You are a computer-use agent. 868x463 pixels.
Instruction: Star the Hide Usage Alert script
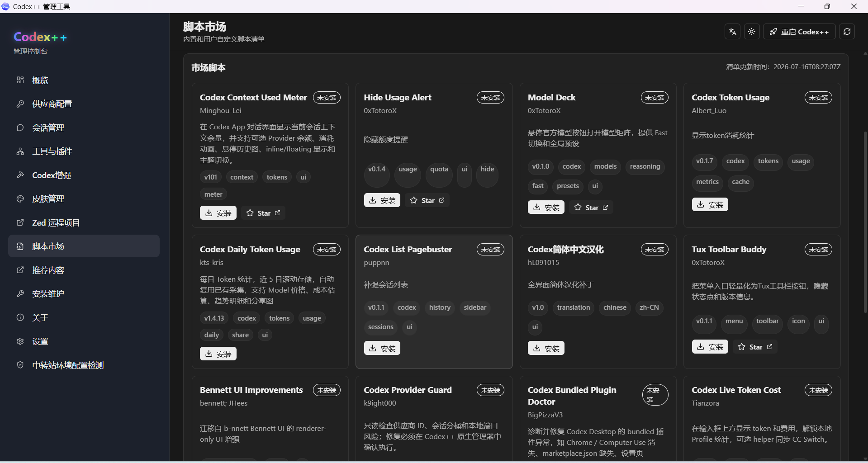coord(427,200)
